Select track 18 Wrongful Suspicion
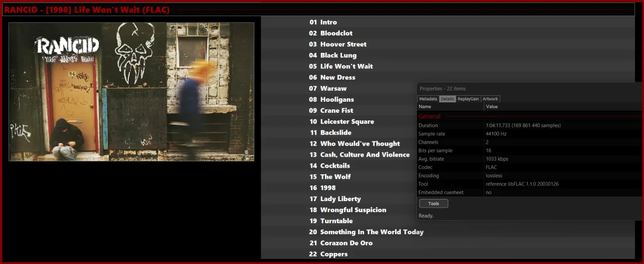The image size is (644, 264). click(339, 210)
